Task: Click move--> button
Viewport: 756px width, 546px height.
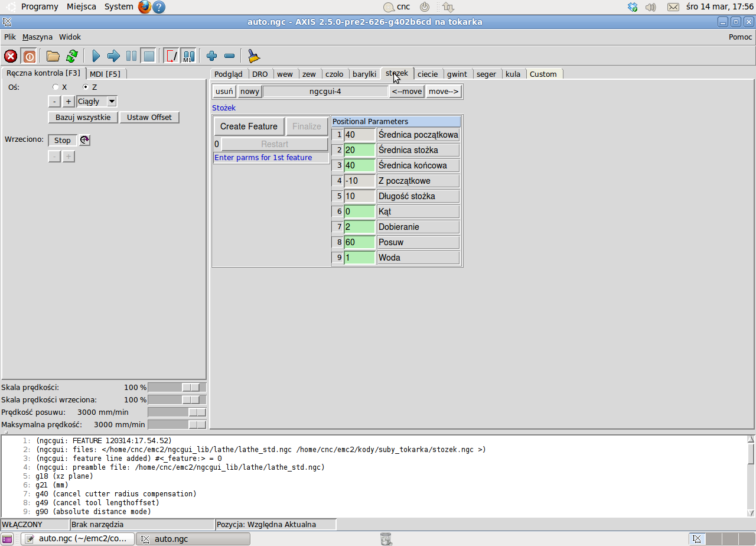Action: [444, 92]
